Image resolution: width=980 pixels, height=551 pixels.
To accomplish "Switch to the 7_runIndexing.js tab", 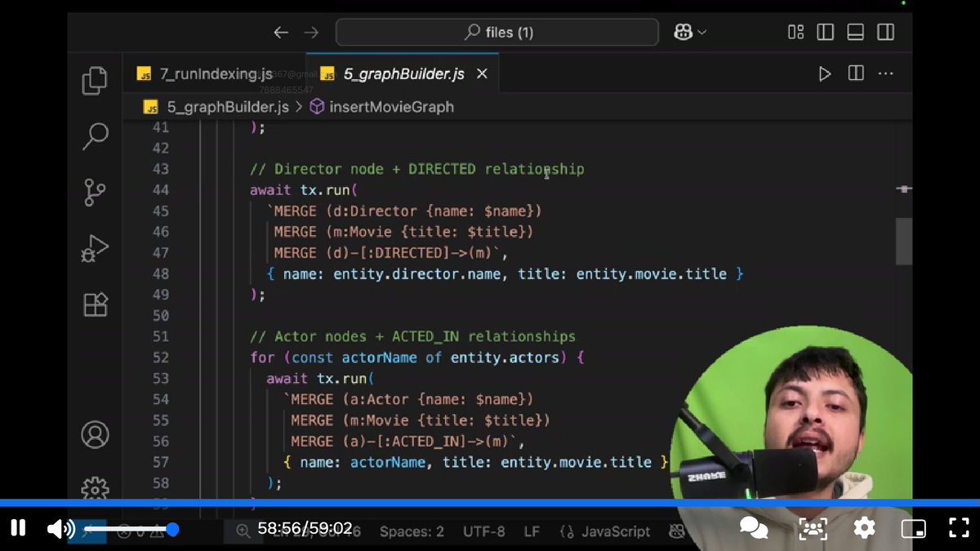I will pos(214,73).
